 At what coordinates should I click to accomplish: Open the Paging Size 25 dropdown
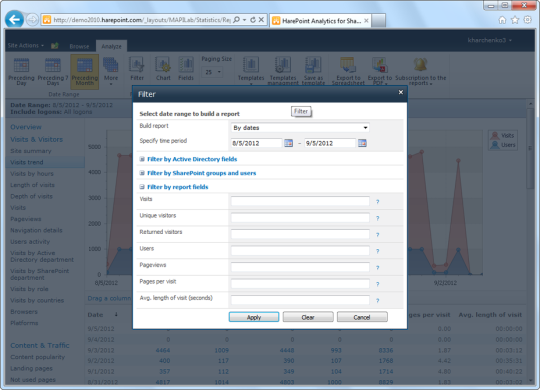[x=212, y=72]
